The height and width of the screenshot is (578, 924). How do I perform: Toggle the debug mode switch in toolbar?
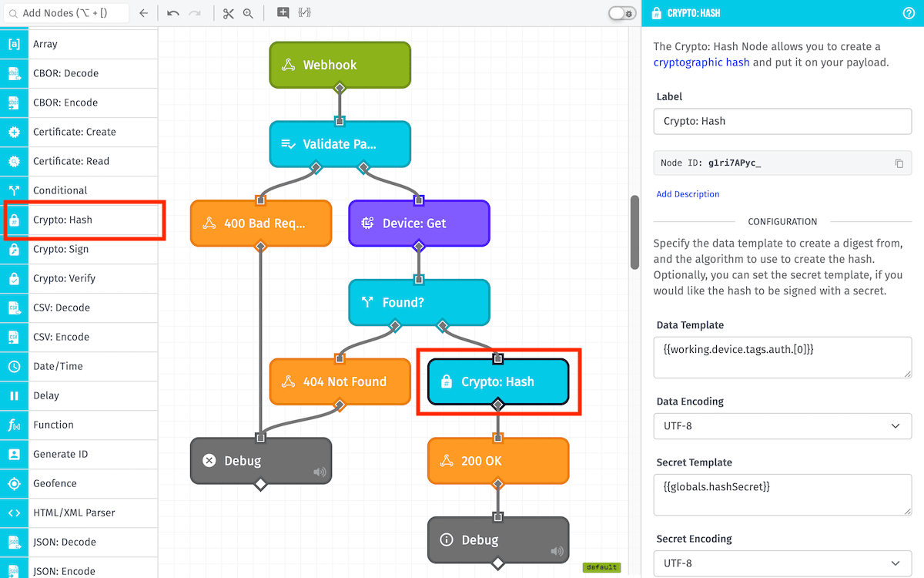[621, 13]
